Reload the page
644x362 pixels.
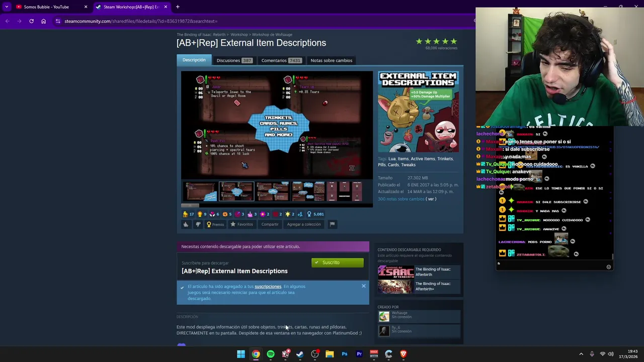point(31,21)
